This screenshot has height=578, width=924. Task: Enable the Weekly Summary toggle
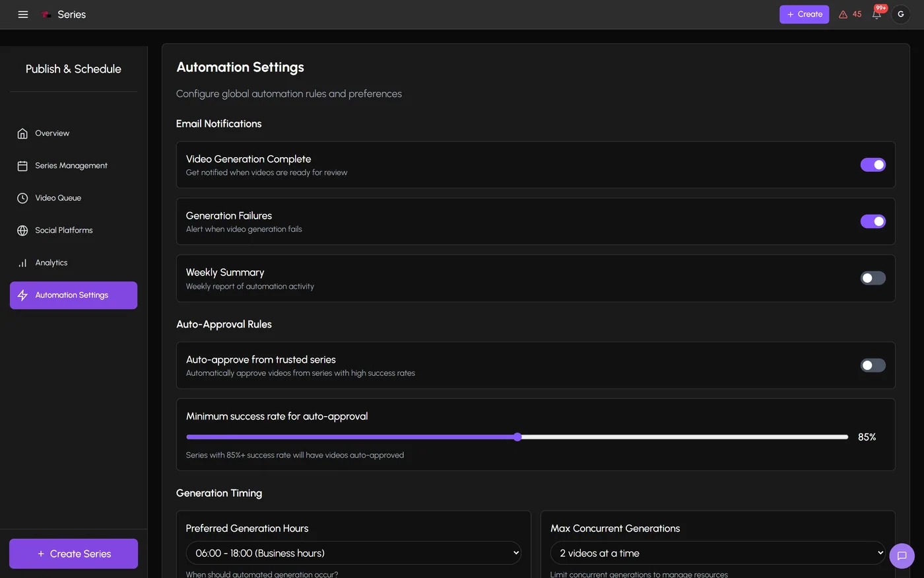pyautogui.click(x=873, y=278)
